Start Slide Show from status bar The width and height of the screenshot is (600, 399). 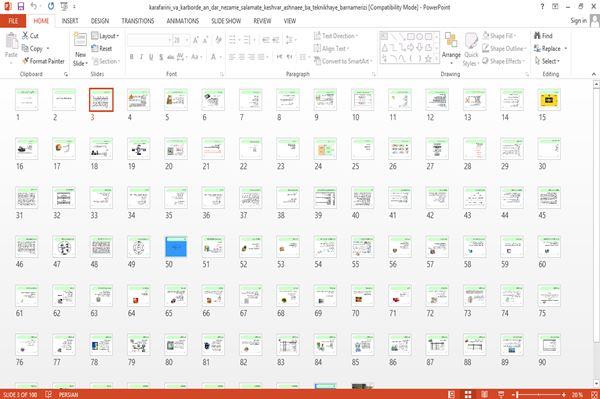[501, 394]
